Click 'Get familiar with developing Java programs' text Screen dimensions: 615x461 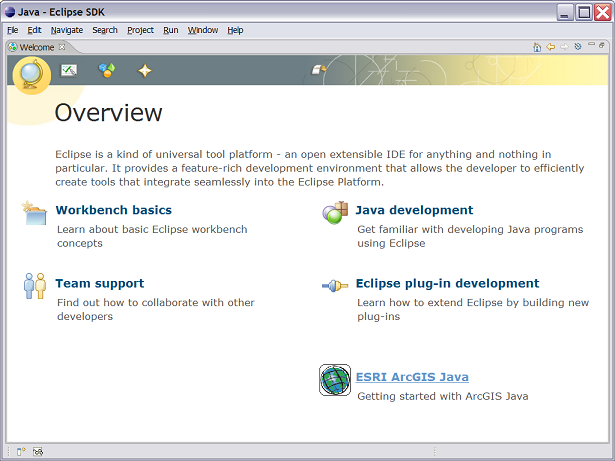(470, 236)
